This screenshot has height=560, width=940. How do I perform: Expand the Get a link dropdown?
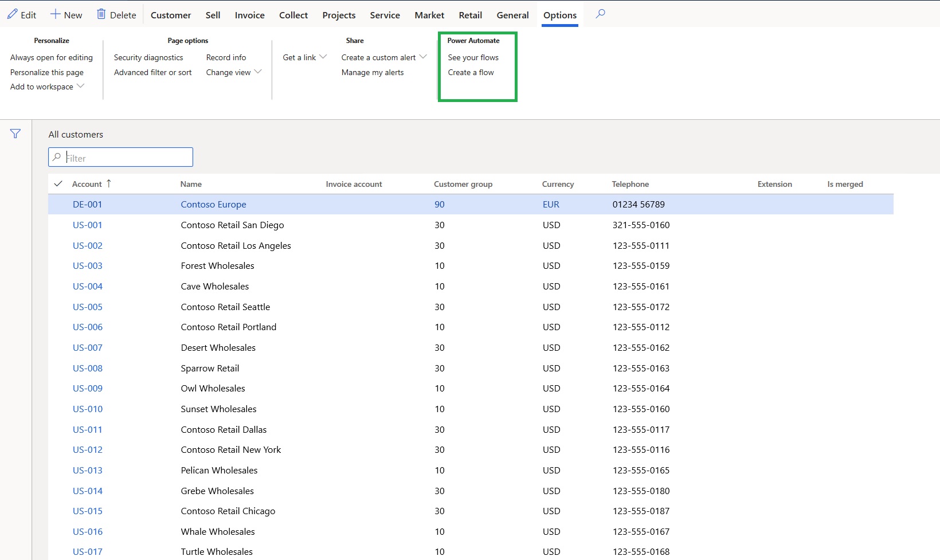tap(323, 57)
